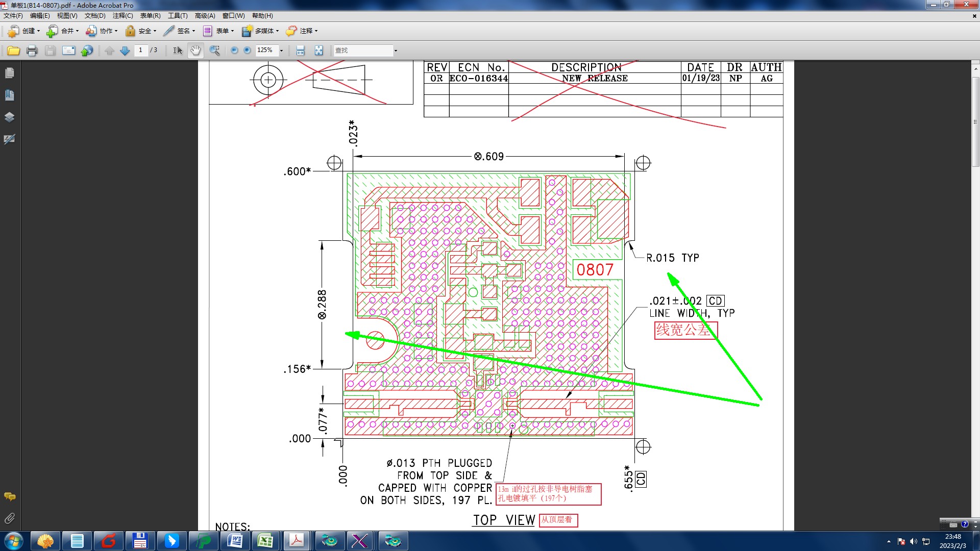This screenshot has width=980, height=551.
Task: Open the 注释(C) menu
Action: 122,16
